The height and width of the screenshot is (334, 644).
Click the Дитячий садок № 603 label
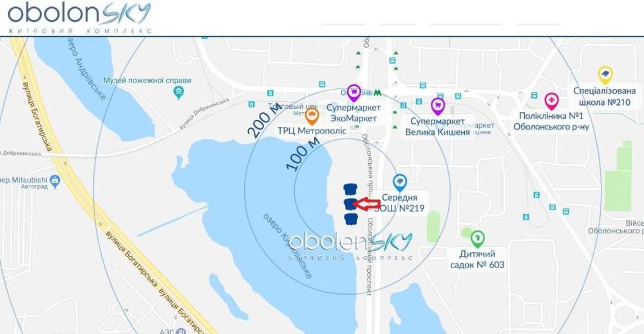tap(477, 259)
